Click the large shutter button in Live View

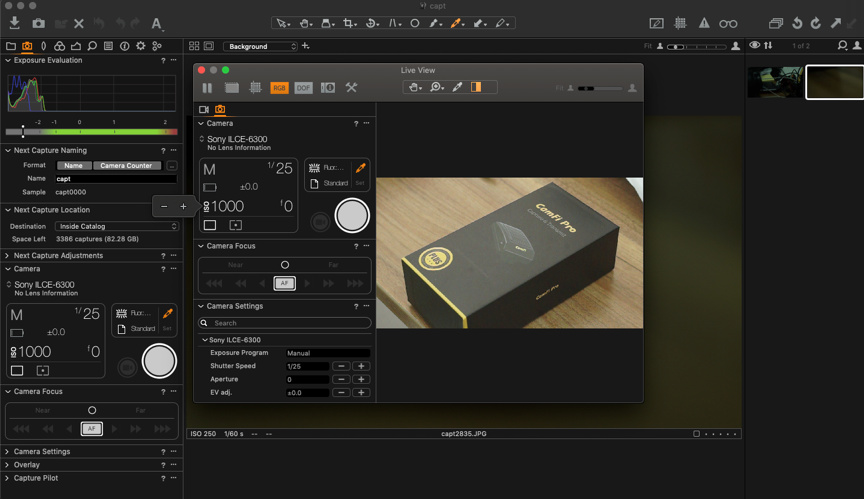pyautogui.click(x=352, y=215)
